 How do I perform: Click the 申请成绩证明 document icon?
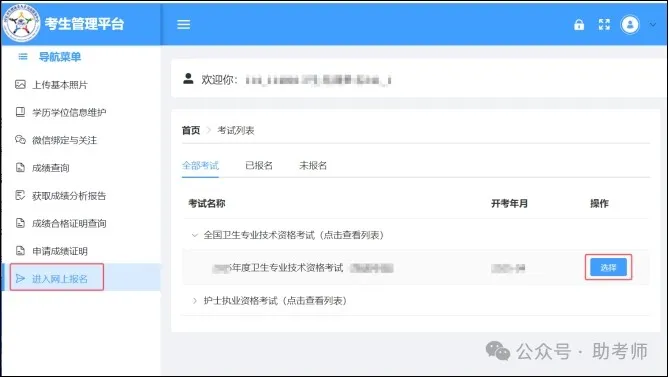coord(20,251)
